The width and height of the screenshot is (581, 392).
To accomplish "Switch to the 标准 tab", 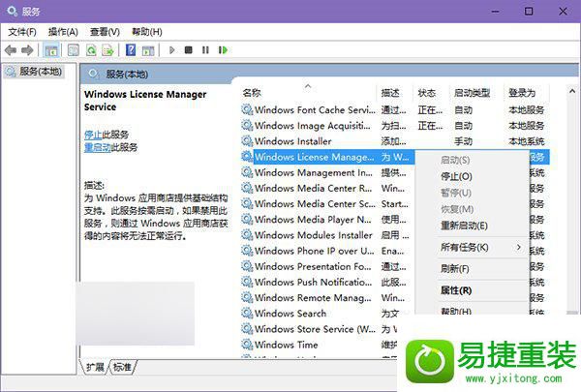I will point(122,367).
